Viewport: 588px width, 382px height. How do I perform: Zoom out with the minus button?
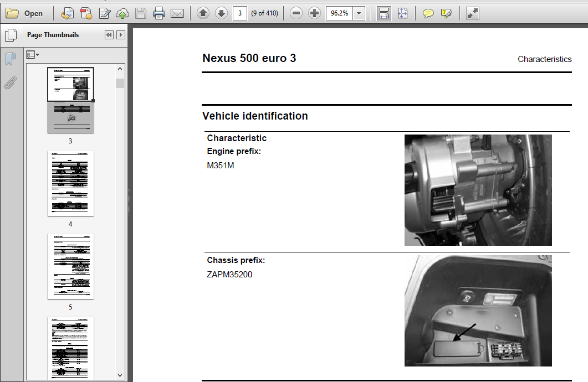296,13
